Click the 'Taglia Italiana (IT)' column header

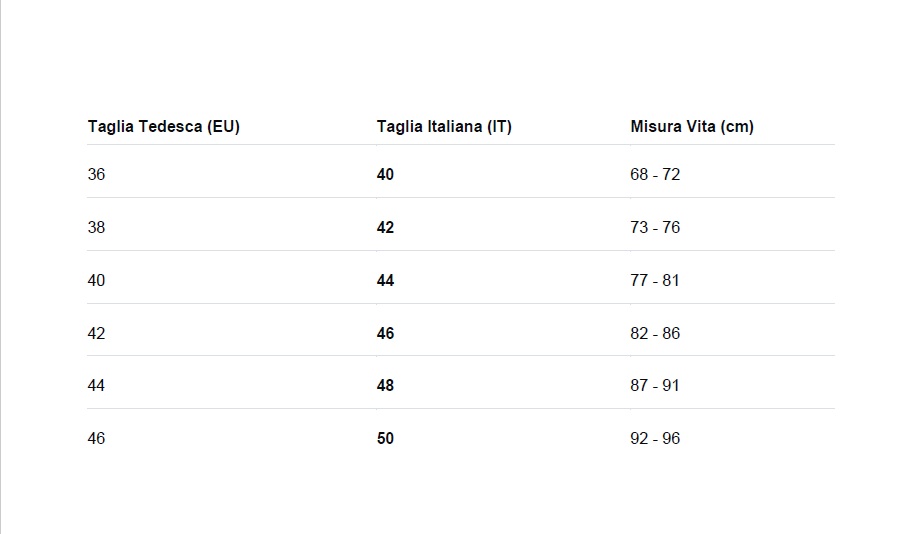(444, 127)
